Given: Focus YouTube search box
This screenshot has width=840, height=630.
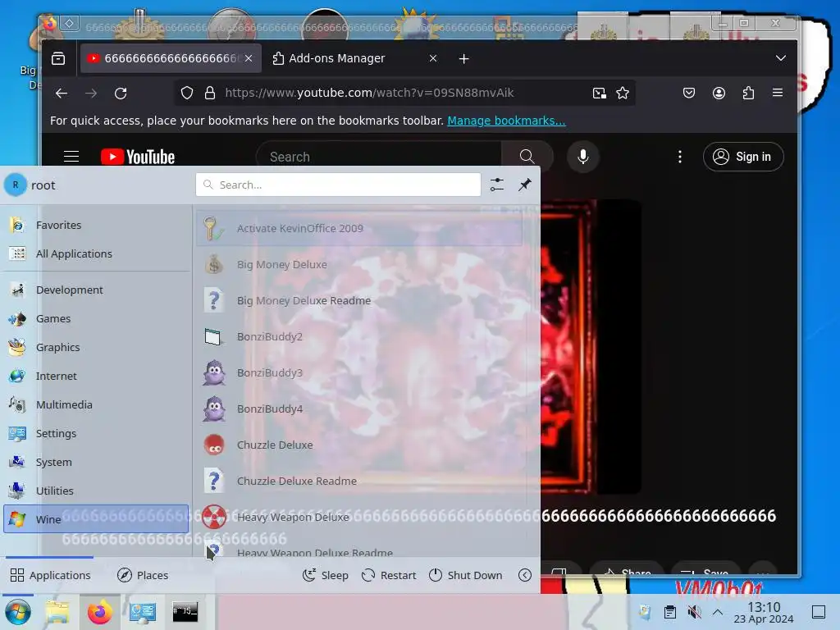Looking at the screenshot, I should pyautogui.click(x=378, y=157).
